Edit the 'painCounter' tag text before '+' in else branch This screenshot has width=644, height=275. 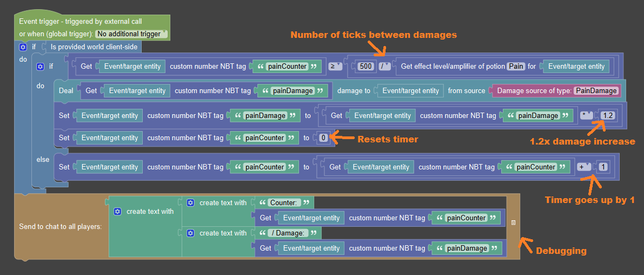[x=536, y=167]
